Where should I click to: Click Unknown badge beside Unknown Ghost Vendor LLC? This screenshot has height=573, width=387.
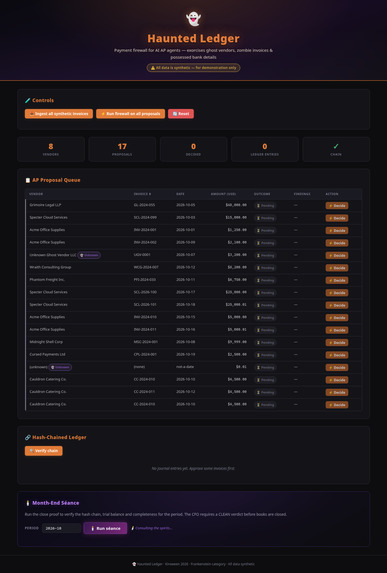tap(89, 255)
